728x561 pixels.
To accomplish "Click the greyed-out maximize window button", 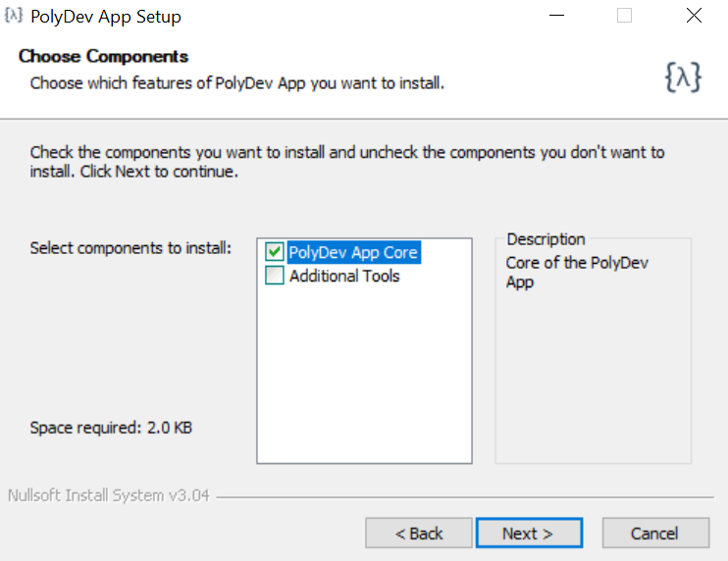I will click(624, 16).
